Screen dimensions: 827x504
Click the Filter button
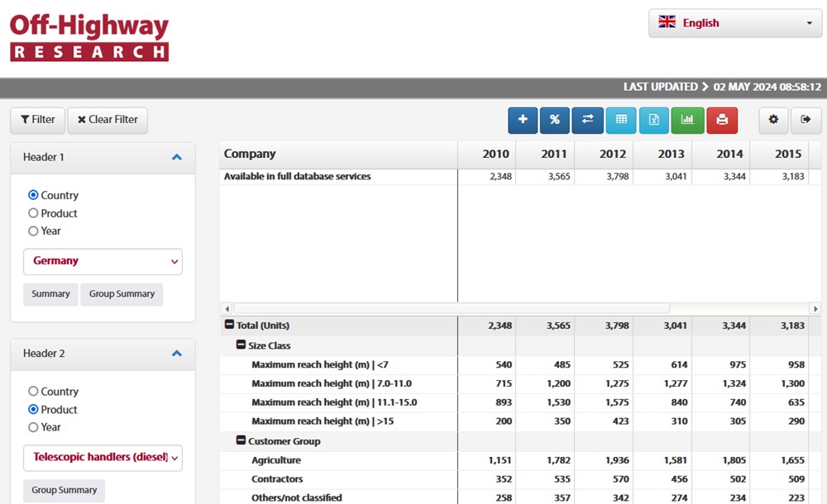pos(37,120)
